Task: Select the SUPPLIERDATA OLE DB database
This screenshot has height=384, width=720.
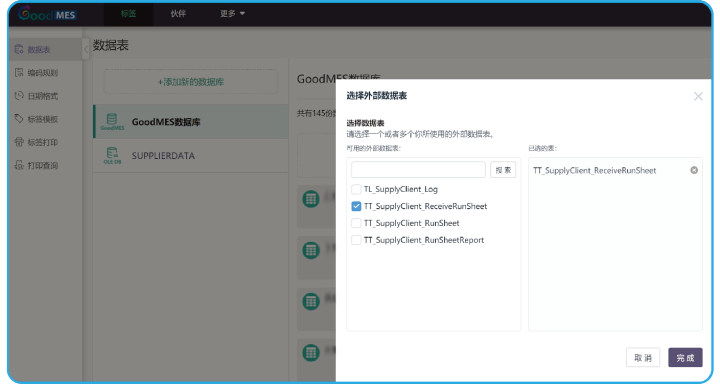Action: 191,156
